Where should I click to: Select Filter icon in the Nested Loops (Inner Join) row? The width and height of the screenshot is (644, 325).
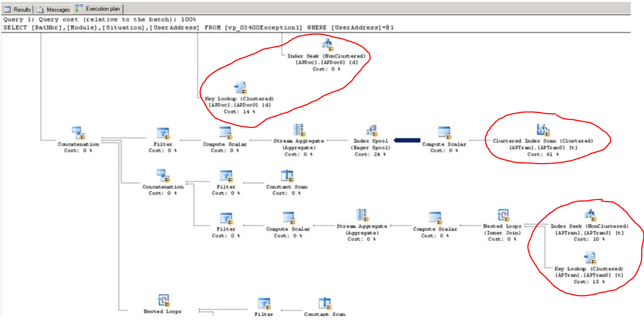226,218
